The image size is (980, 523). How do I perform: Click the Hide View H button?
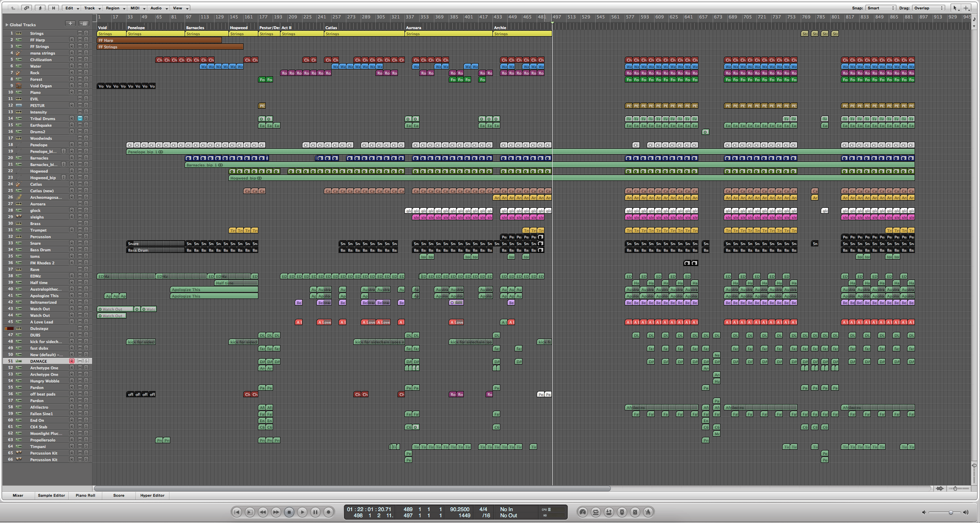54,8
